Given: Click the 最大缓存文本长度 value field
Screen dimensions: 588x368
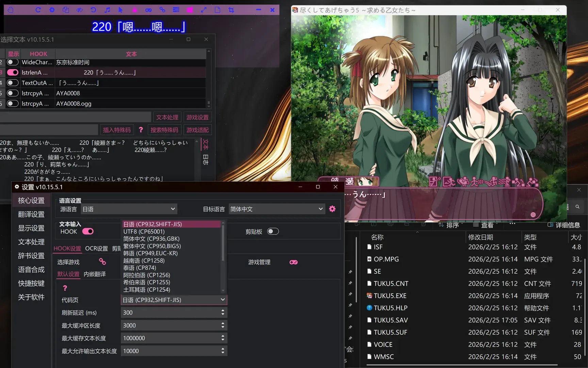Looking at the screenshot, I should click(x=174, y=338).
